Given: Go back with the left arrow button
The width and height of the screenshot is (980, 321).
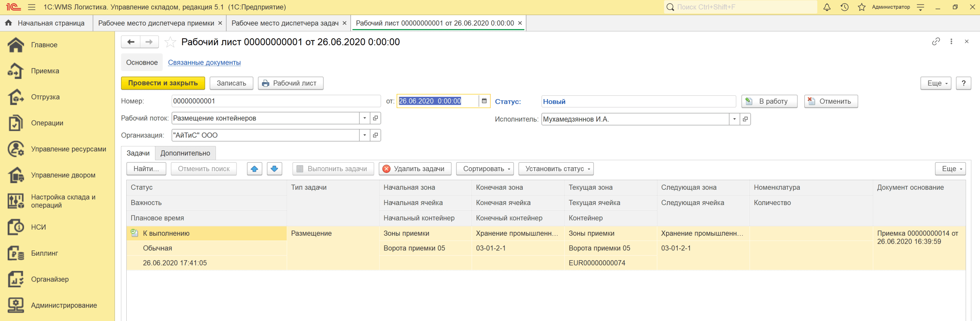Looking at the screenshot, I should click(x=131, y=42).
